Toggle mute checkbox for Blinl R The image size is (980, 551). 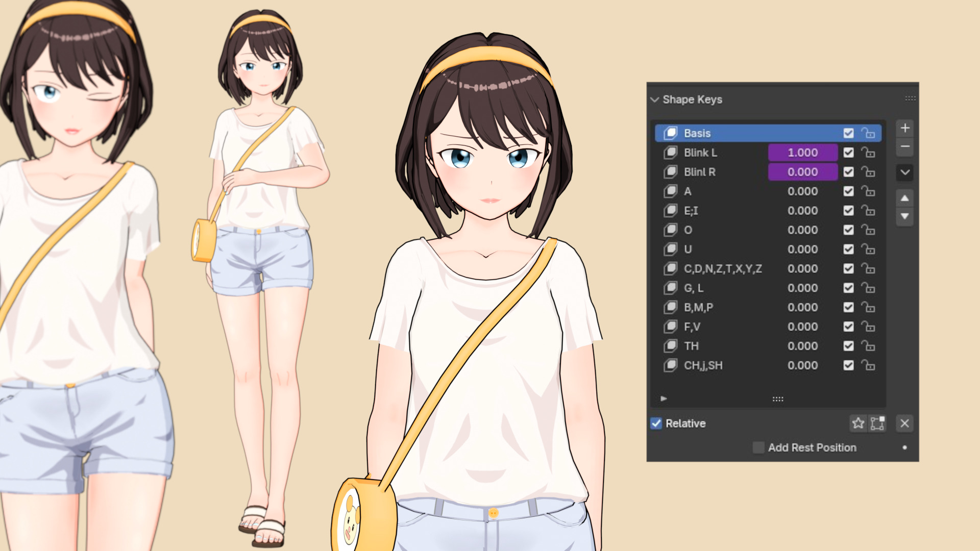pyautogui.click(x=848, y=172)
